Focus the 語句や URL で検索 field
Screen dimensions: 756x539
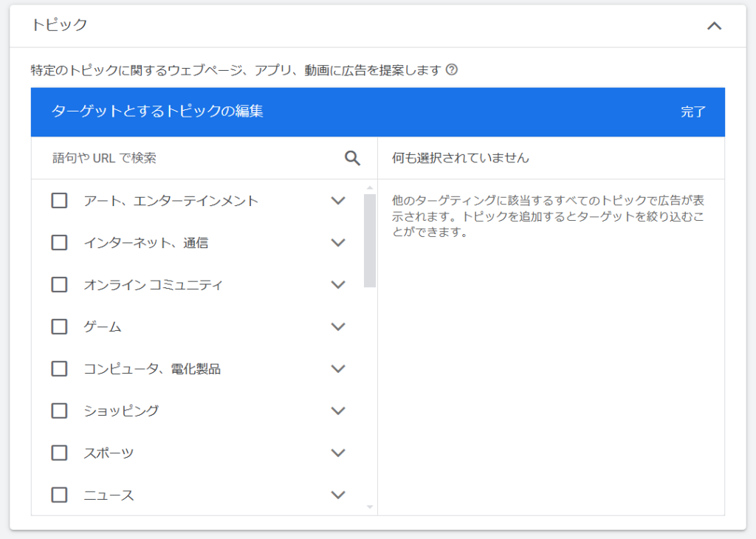195,158
